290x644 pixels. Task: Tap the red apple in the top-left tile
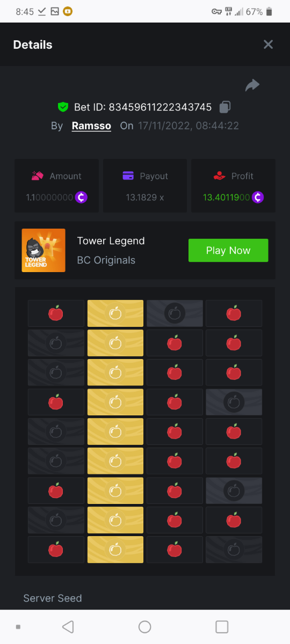pyautogui.click(x=56, y=313)
